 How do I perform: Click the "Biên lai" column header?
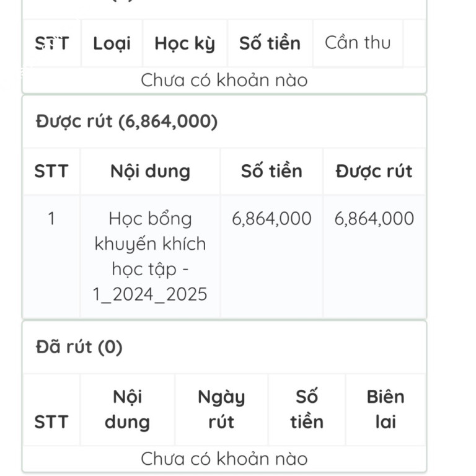click(x=385, y=409)
